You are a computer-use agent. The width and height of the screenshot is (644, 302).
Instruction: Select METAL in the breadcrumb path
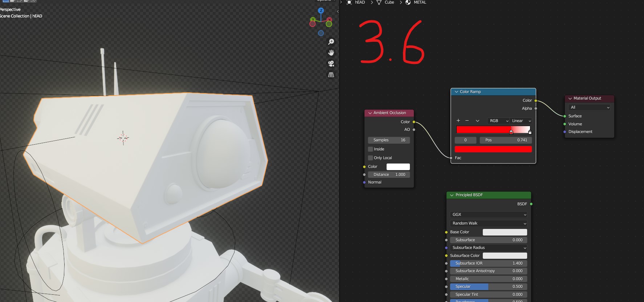420,2
